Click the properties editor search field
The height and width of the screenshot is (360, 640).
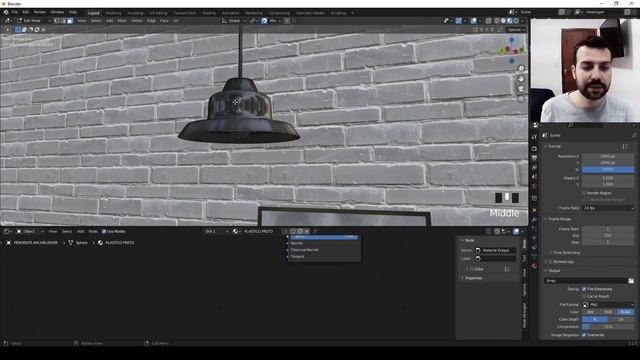585,125
